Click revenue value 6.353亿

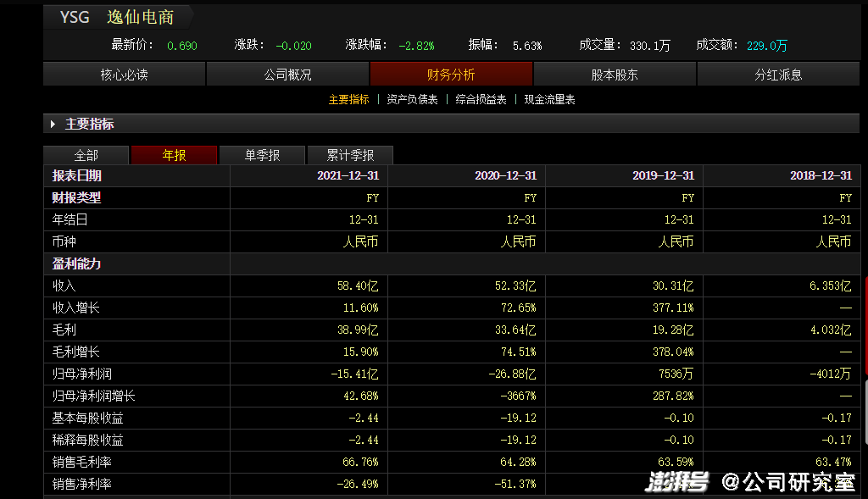click(x=831, y=286)
